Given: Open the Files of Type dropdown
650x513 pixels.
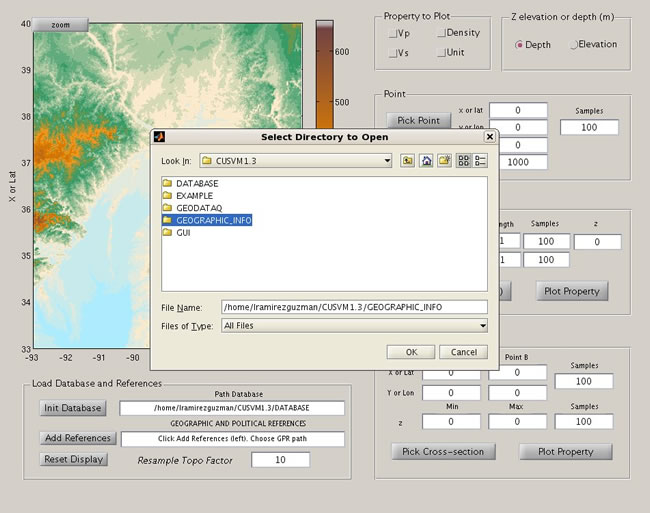Looking at the screenshot, I should click(x=354, y=326).
